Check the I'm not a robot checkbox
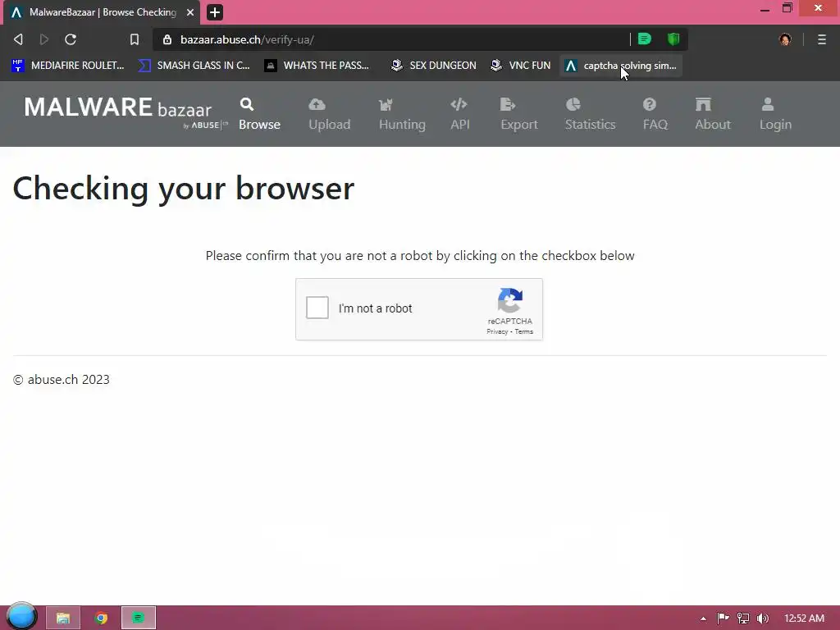Image resolution: width=840 pixels, height=630 pixels. click(317, 308)
